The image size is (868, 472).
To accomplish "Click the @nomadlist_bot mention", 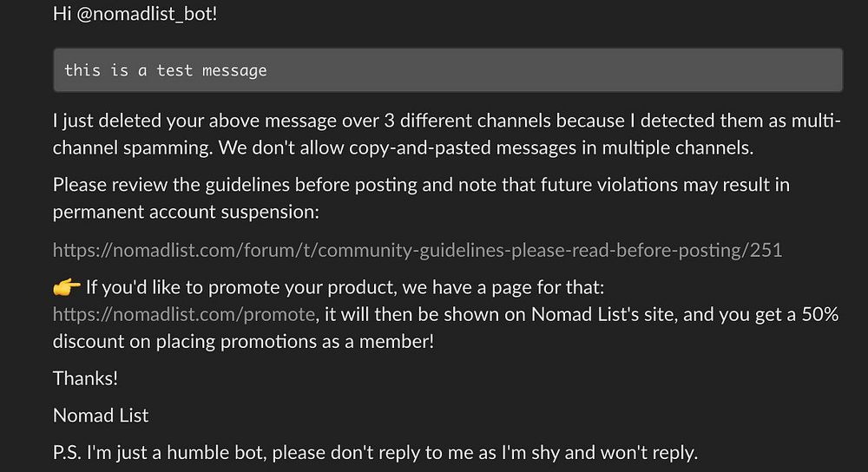I will click(147, 14).
